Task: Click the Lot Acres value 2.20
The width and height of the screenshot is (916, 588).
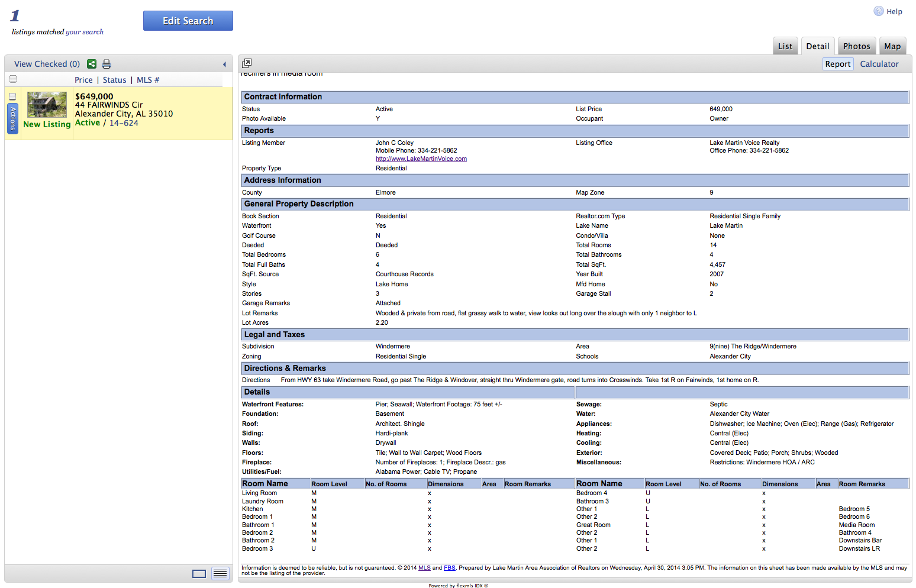Action: pyautogui.click(x=382, y=322)
